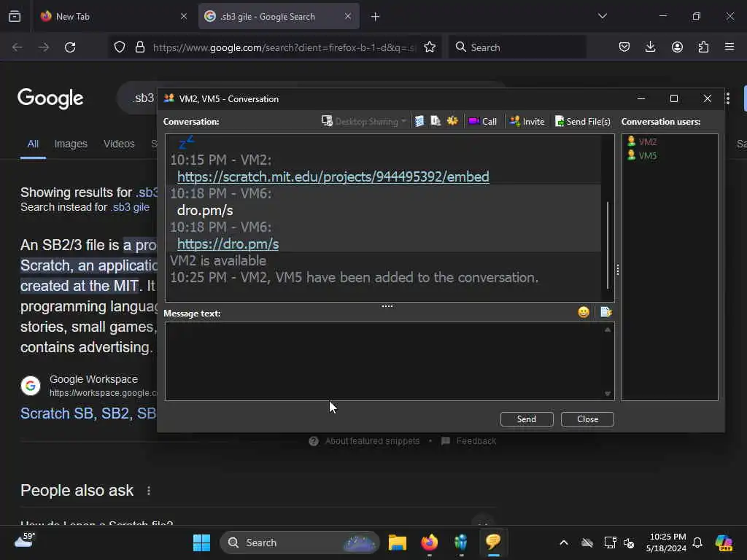The height and width of the screenshot is (560, 747).
Task: Click the conversation history scrollbar
Action: pyautogui.click(x=608, y=245)
